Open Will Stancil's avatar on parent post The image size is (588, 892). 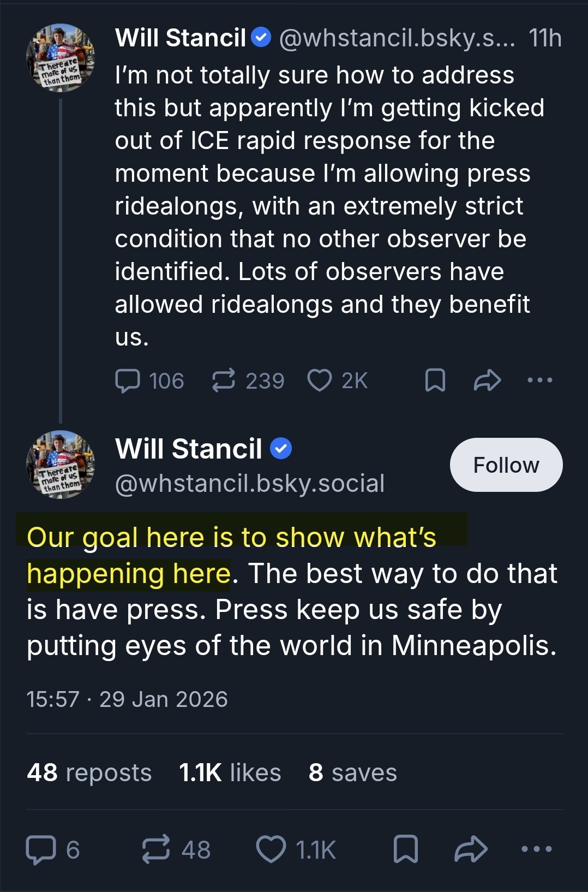(x=61, y=58)
